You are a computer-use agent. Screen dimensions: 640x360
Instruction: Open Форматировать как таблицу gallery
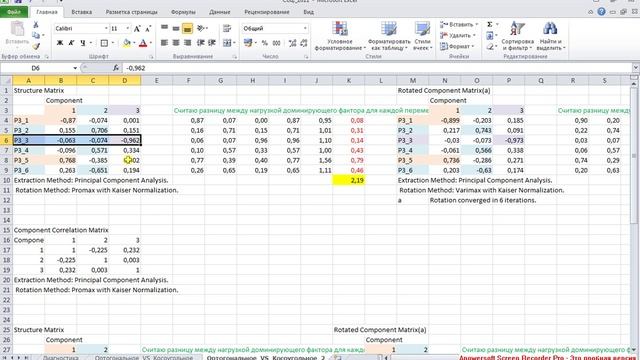[x=389, y=36]
